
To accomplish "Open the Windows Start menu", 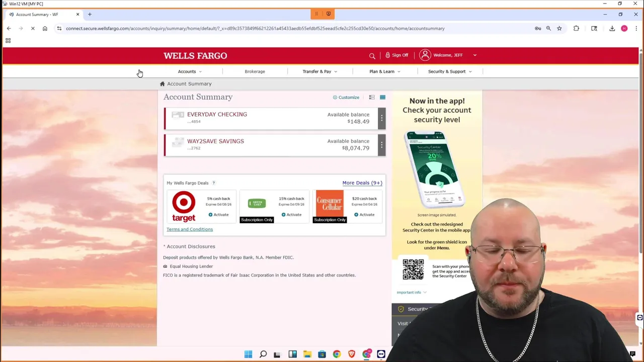I will pos(248,354).
